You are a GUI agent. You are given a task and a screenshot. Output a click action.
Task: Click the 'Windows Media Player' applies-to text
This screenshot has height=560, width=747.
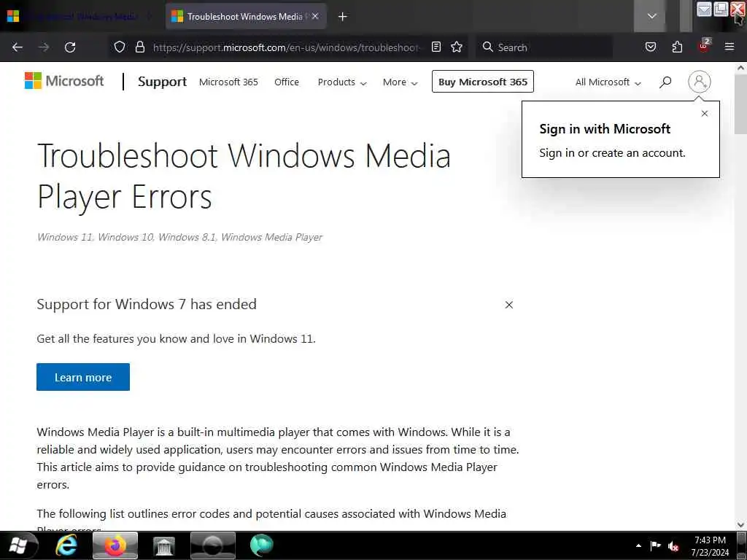pyautogui.click(x=271, y=237)
